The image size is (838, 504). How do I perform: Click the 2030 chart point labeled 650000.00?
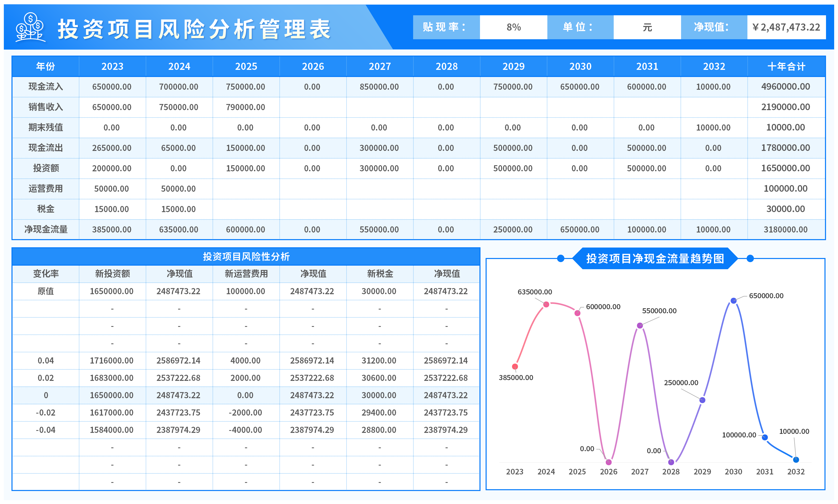click(x=733, y=301)
